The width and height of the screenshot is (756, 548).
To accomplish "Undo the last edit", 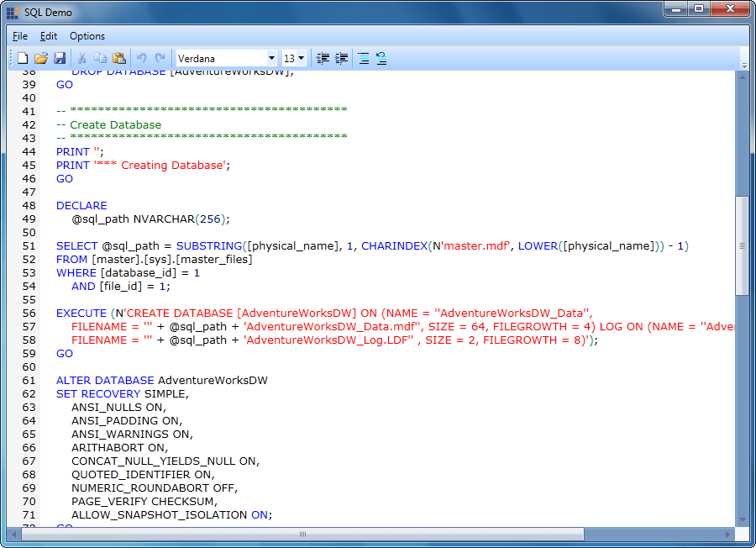I will point(141,58).
